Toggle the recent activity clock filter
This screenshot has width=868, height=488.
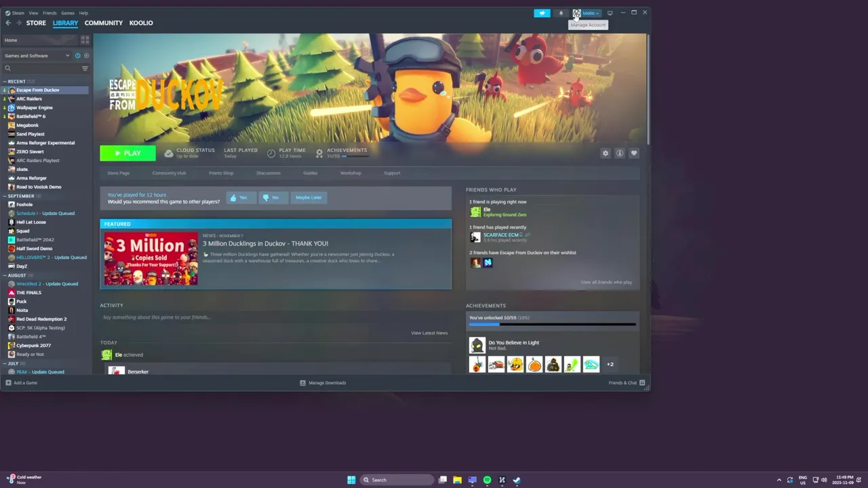click(x=77, y=56)
